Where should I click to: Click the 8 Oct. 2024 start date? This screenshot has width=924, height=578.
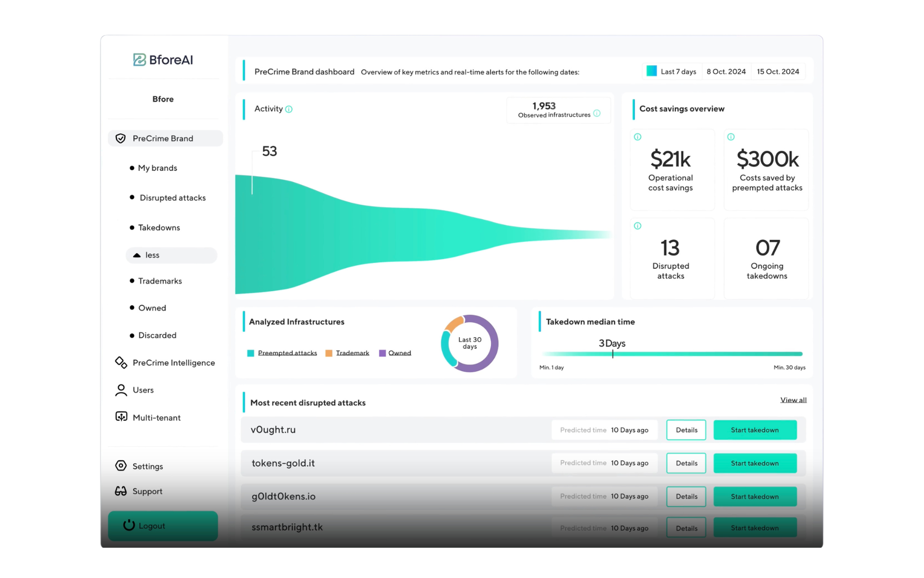pos(726,71)
